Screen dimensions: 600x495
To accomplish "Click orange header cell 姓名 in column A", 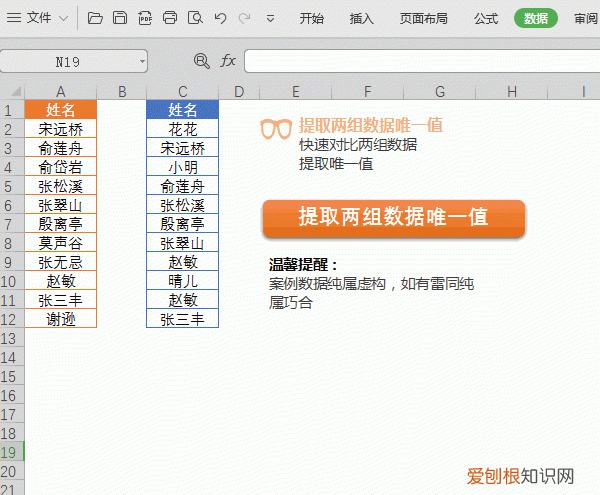I will 60,110.
